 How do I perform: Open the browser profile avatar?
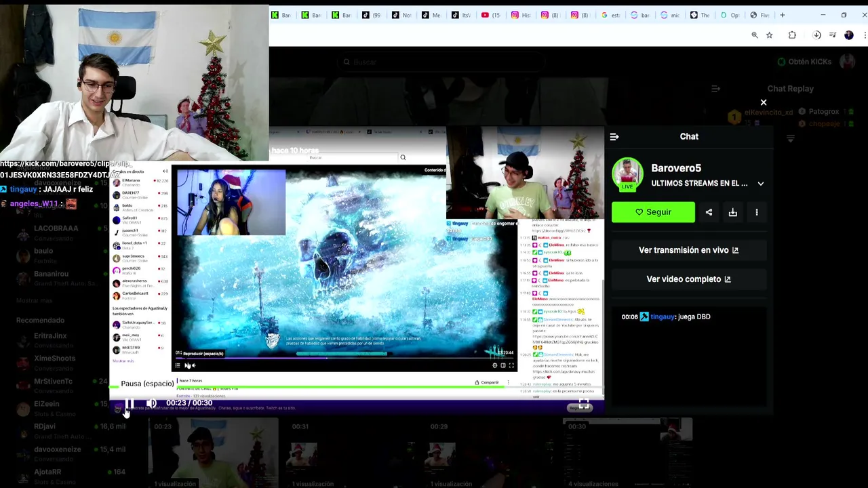[x=849, y=35]
